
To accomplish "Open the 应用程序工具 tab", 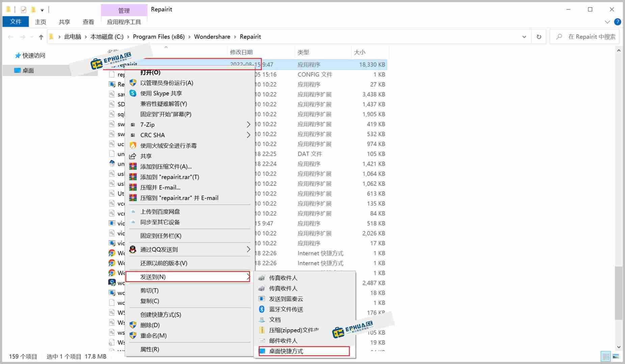I will coord(124,22).
